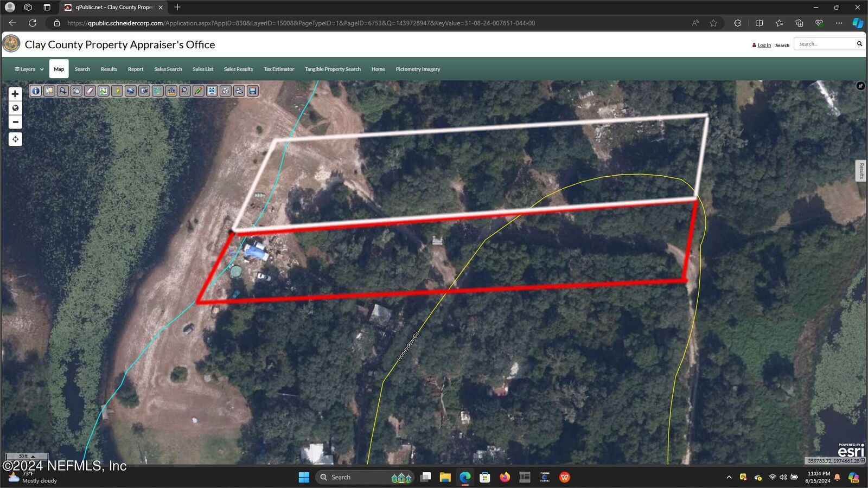The width and height of the screenshot is (868, 488).
Task: Open Edge Collections icon
Action: pos(799,23)
